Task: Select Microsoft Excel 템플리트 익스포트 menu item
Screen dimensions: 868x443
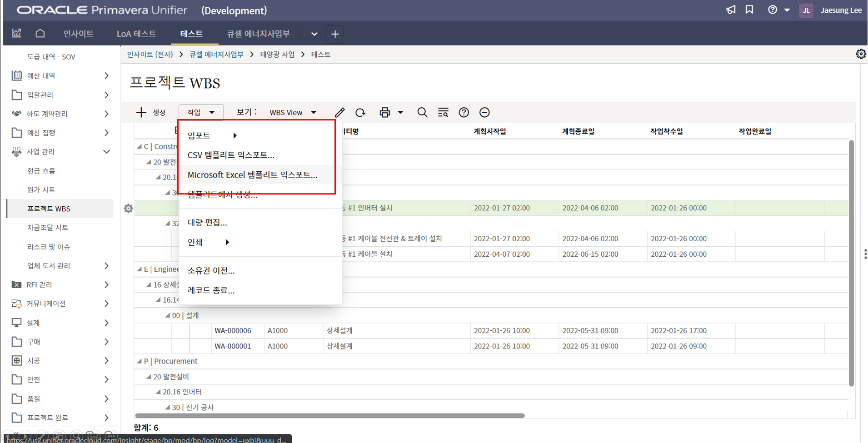Action: click(x=252, y=175)
